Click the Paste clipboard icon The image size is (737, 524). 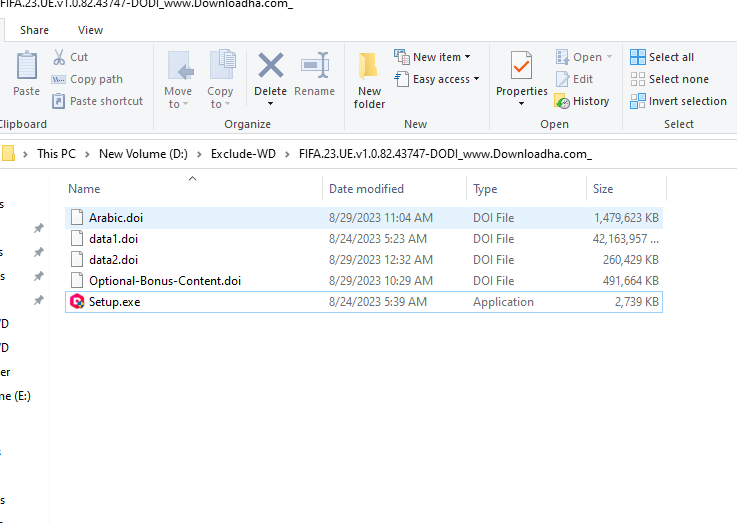click(27, 65)
